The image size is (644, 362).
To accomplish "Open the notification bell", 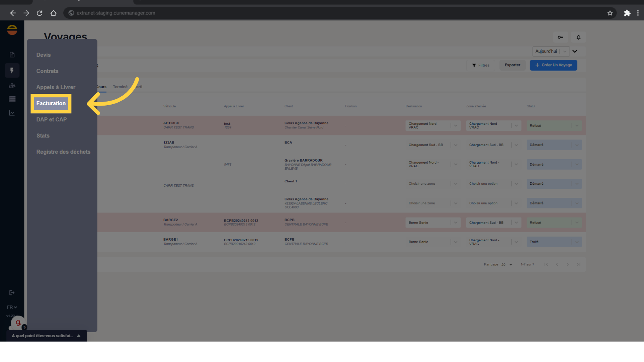I will click(579, 37).
